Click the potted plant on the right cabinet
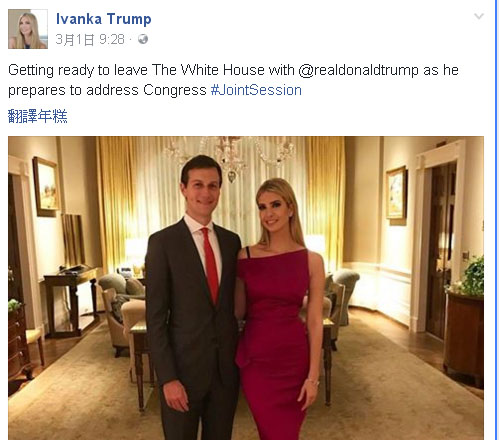The height and width of the screenshot is (440, 499). tap(471, 277)
